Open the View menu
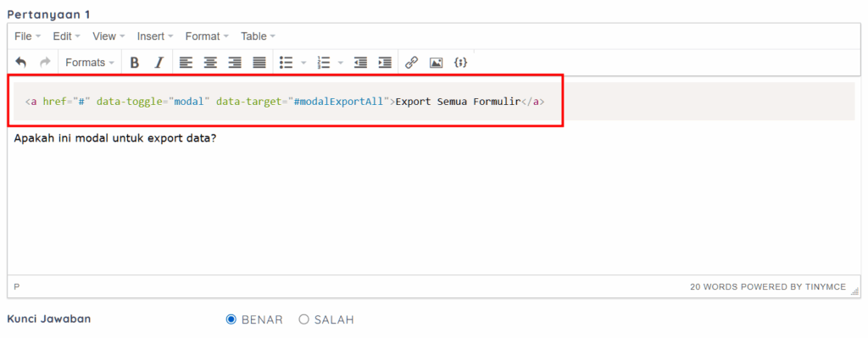Viewport: 868px width, 338px height. tap(108, 36)
